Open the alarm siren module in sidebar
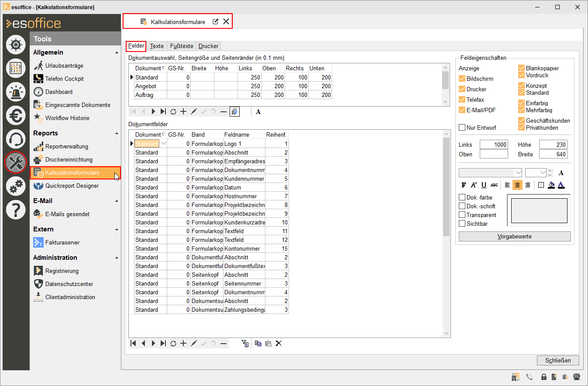The height and width of the screenshot is (386, 588). 15,92
